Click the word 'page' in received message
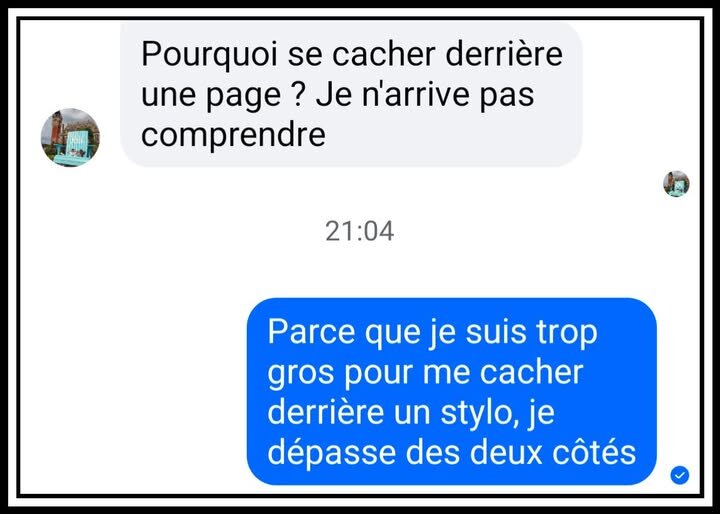Viewport: 720px width, 514px height. [x=243, y=96]
